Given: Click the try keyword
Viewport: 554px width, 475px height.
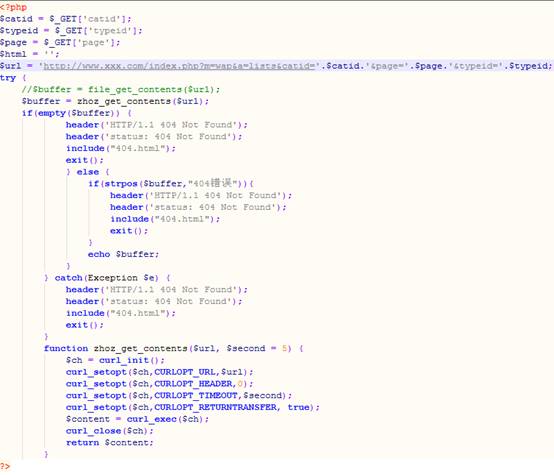Looking at the screenshot, I should [8, 78].
